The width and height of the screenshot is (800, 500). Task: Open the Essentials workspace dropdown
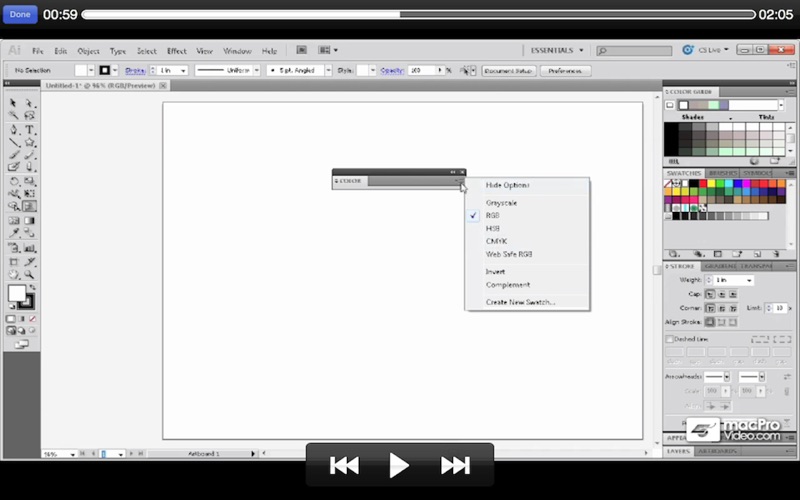[557, 50]
